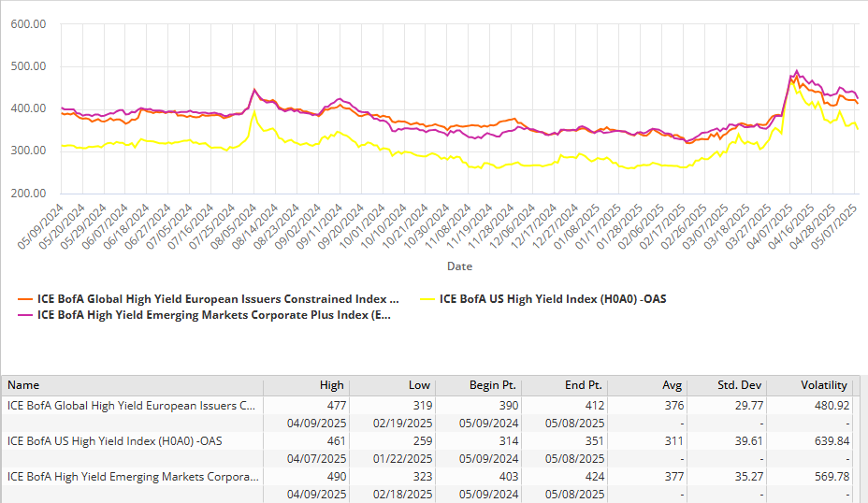This screenshot has height=503, width=868.
Task: Click the Begin Pt. value 390
Action: click(509, 406)
